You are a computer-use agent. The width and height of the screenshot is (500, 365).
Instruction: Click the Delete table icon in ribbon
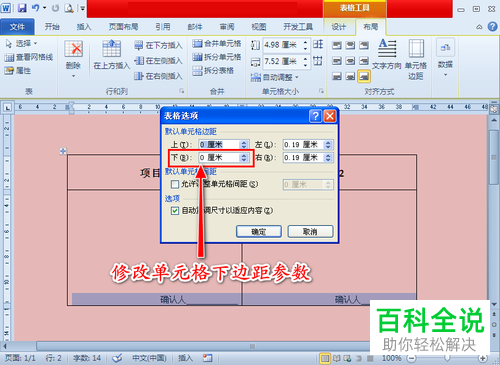pos(73,49)
